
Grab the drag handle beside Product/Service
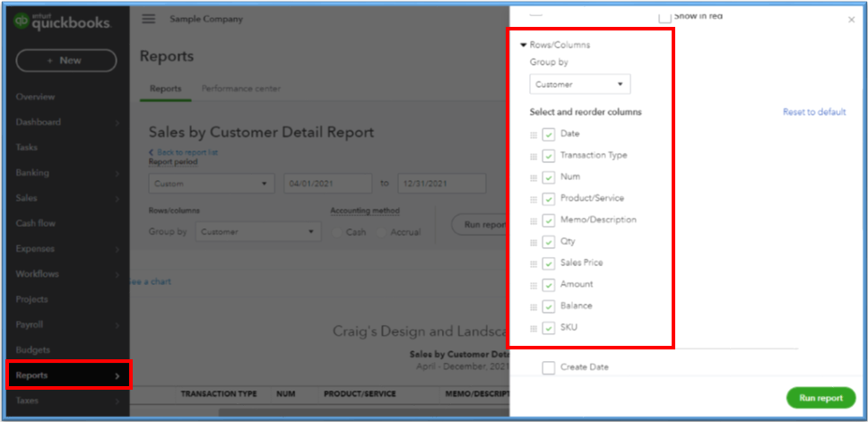534,200
